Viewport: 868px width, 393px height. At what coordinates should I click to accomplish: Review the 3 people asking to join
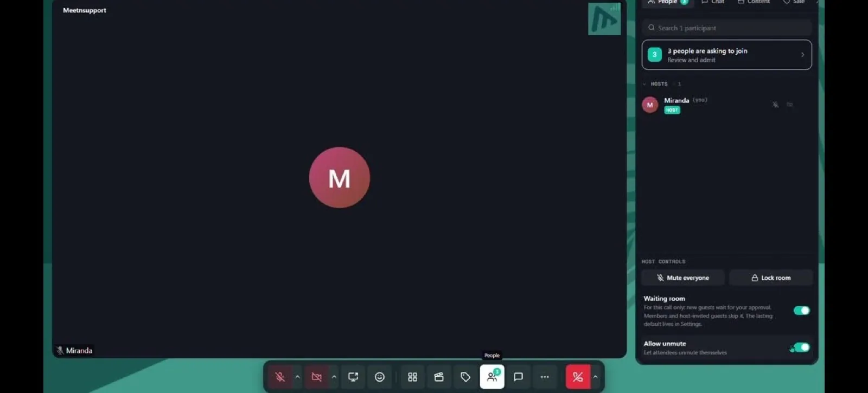[727, 55]
